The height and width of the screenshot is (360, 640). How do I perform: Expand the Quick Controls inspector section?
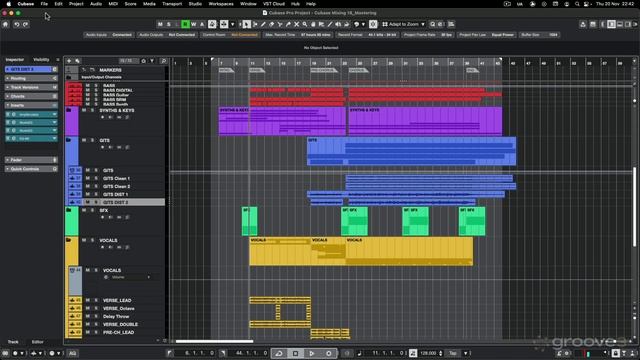point(31,169)
